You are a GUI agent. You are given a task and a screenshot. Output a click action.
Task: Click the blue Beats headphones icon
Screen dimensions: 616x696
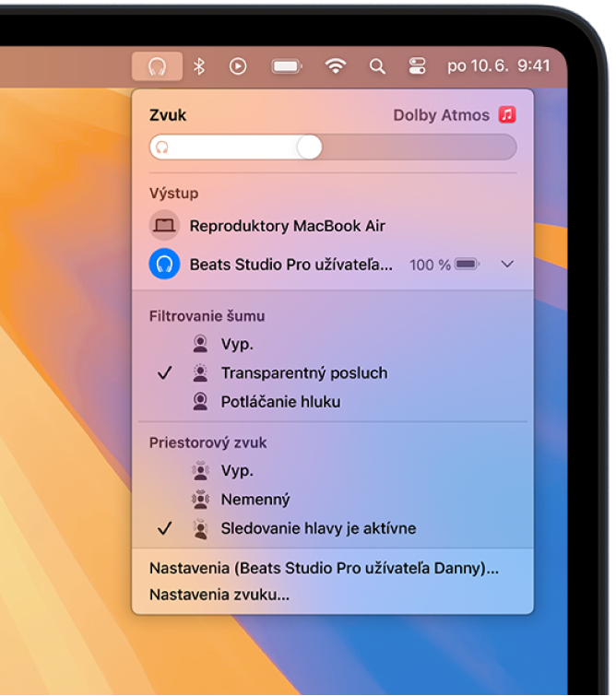(164, 264)
